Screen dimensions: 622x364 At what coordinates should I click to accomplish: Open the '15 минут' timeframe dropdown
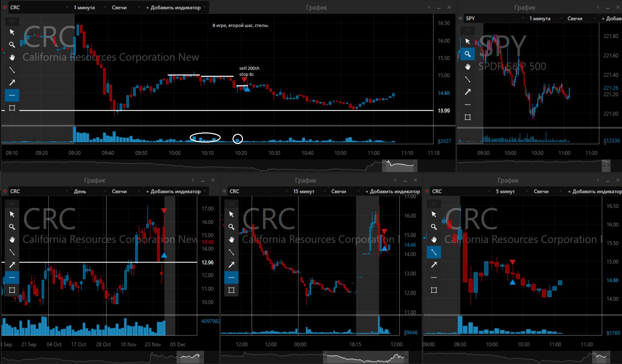(x=309, y=191)
